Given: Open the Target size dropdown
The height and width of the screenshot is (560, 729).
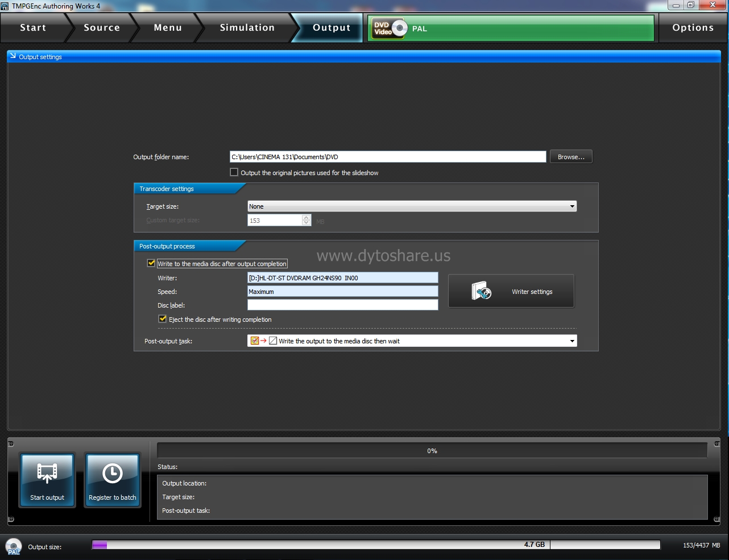Looking at the screenshot, I should click(x=412, y=206).
